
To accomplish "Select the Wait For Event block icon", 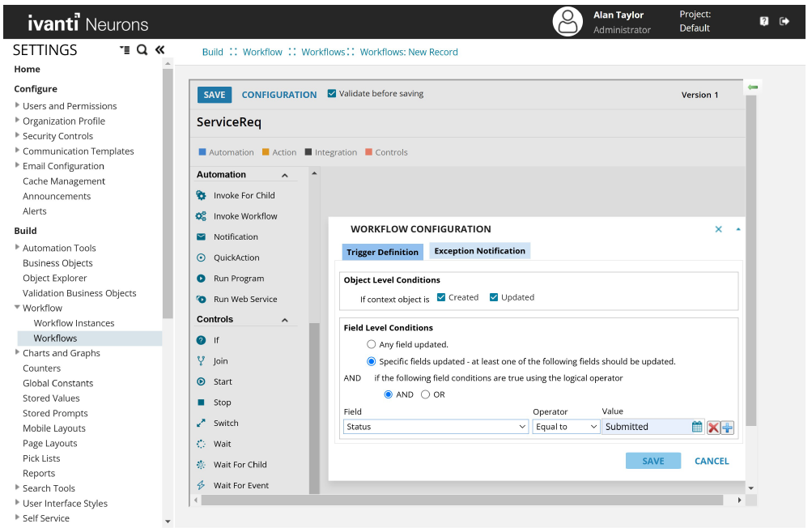I will (201, 486).
